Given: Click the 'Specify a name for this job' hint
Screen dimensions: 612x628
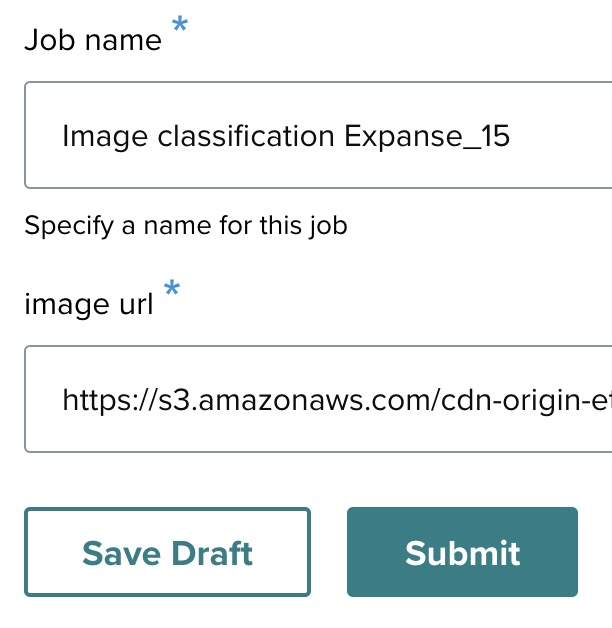Looking at the screenshot, I should click(x=186, y=225).
